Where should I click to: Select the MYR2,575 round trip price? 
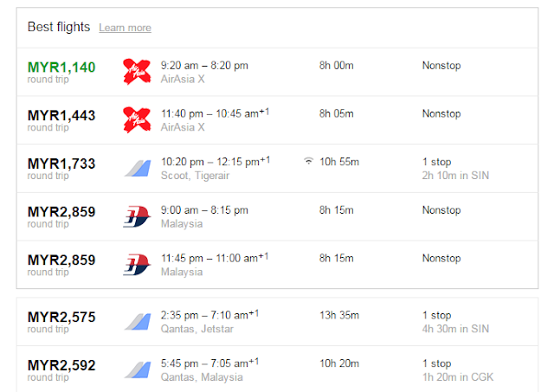[x=61, y=316]
